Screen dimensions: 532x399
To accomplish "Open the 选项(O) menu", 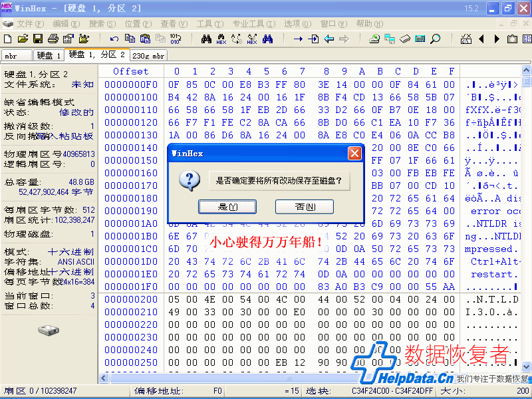I will (x=297, y=24).
